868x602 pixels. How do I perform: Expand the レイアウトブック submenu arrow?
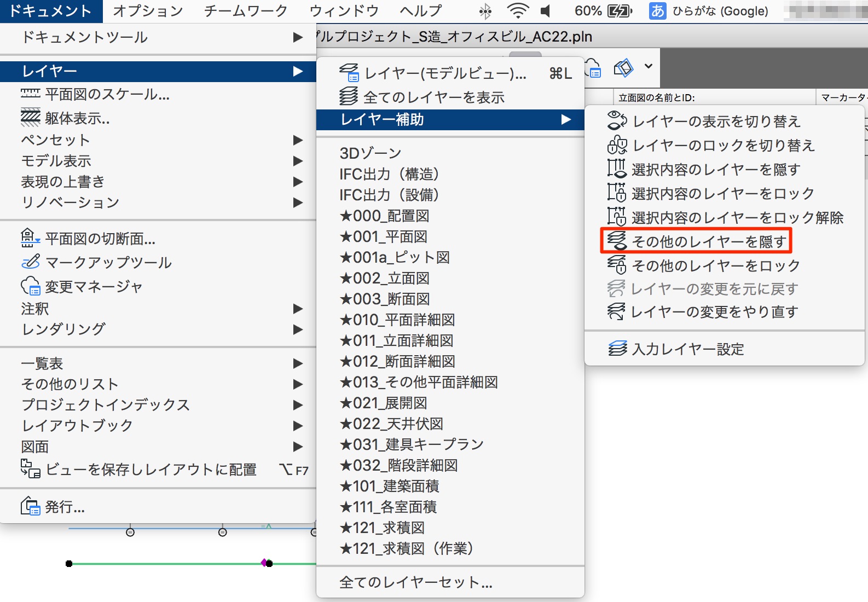tap(298, 426)
